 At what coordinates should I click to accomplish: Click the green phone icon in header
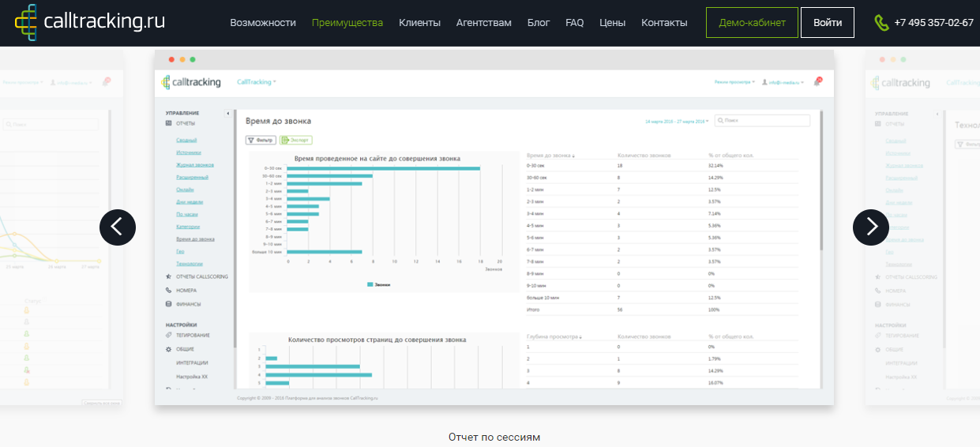(x=881, y=23)
